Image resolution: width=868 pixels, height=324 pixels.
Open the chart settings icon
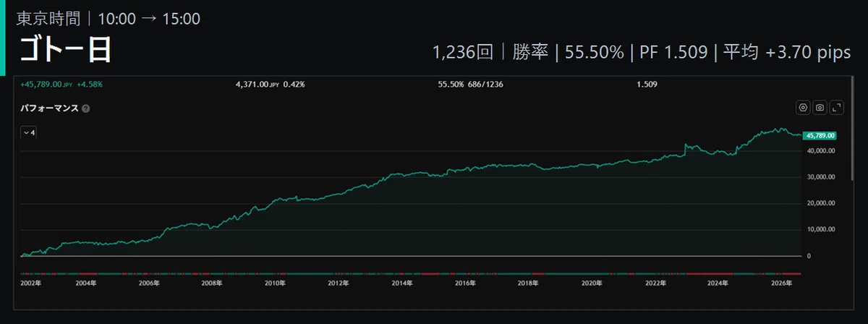coord(802,108)
